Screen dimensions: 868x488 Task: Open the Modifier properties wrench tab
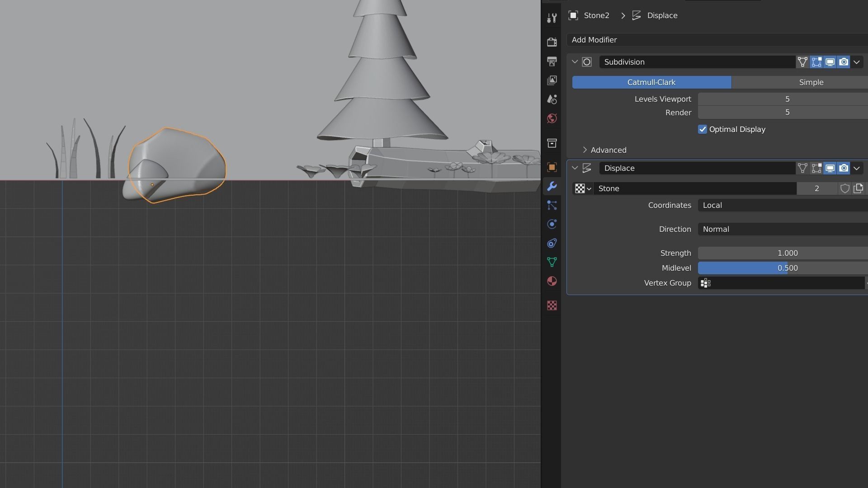[x=552, y=186]
